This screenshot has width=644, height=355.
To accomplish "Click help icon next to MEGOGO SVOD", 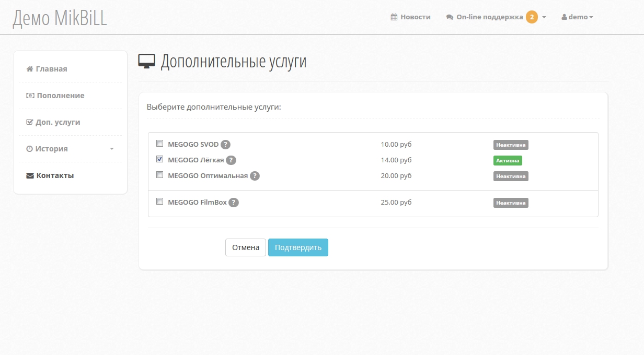I will (225, 145).
